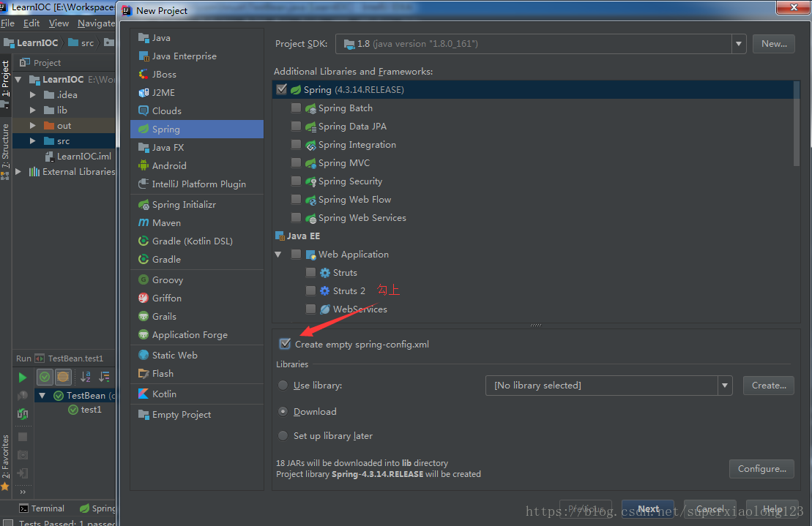Select Java project type in sidebar
The image size is (812, 526).
coord(197,38)
